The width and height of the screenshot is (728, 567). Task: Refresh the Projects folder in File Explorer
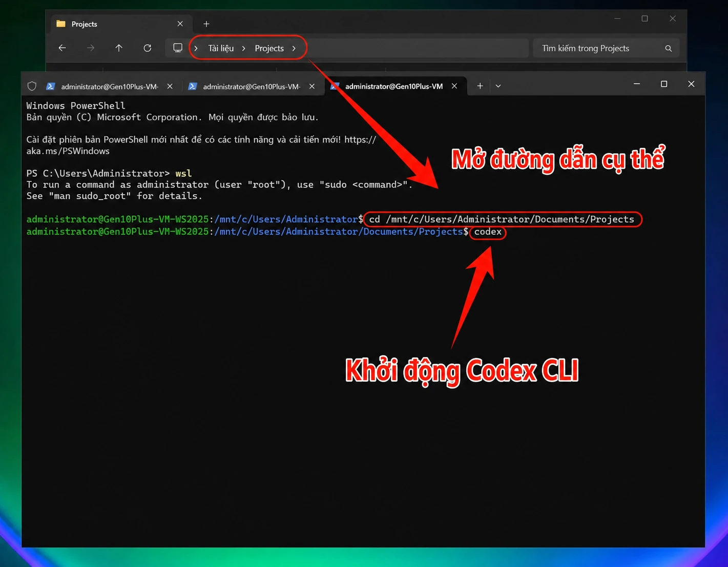point(148,48)
